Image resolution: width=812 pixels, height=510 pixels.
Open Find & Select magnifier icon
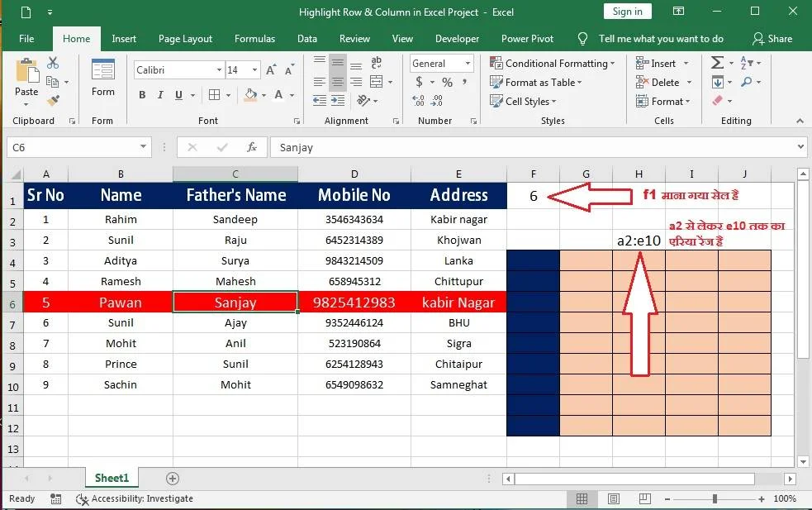pyautogui.click(x=747, y=82)
